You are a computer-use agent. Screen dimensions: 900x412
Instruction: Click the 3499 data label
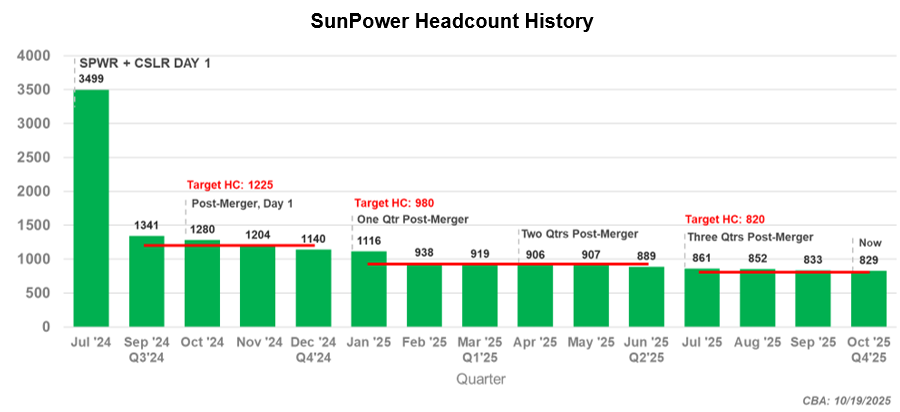[91, 79]
